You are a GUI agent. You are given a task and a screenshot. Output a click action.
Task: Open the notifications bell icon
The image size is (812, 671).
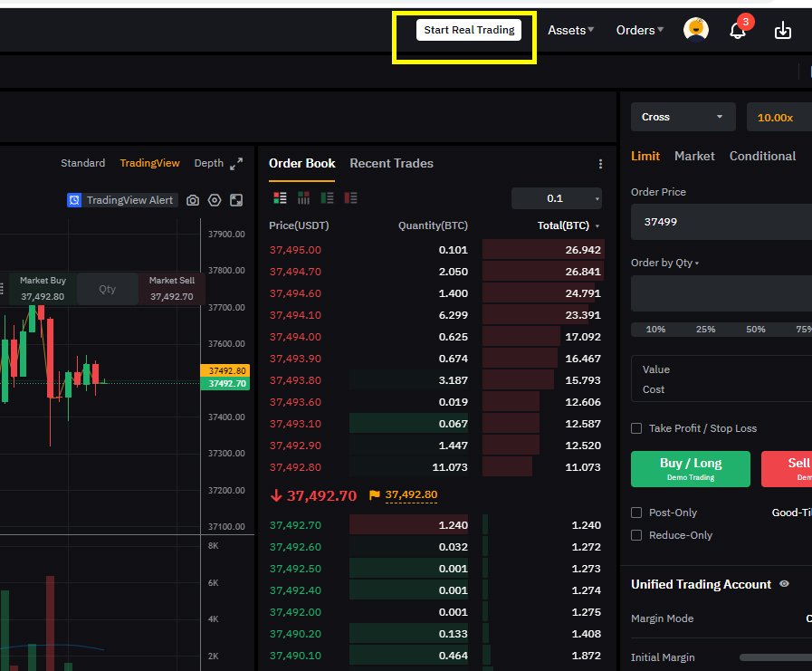738,31
